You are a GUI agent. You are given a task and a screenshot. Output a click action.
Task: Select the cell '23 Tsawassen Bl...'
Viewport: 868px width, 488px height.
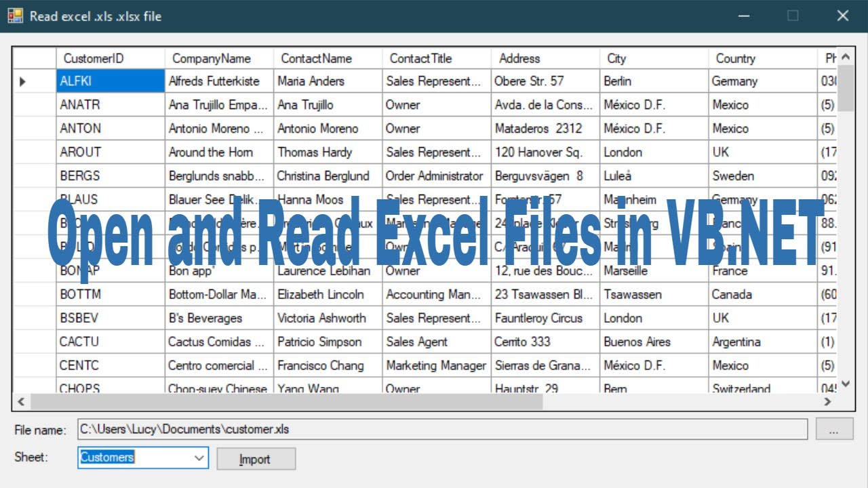point(546,294)
